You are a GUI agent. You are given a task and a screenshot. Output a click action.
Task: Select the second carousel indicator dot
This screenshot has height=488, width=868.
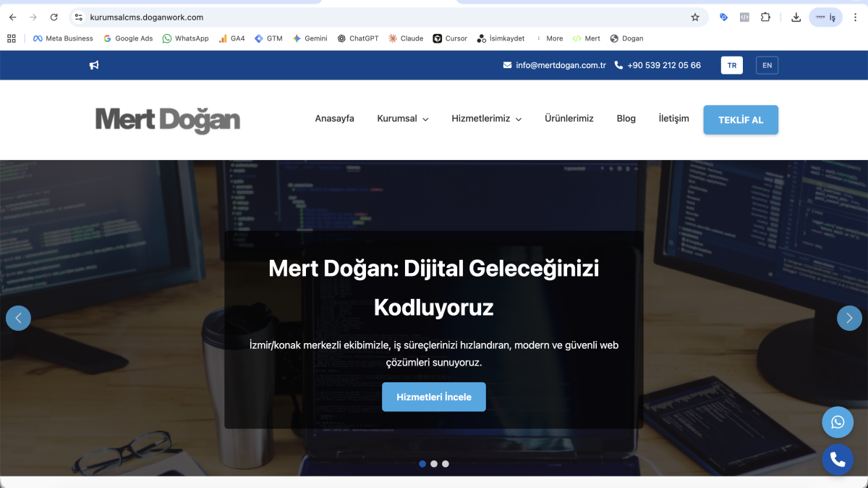point(434,463)
